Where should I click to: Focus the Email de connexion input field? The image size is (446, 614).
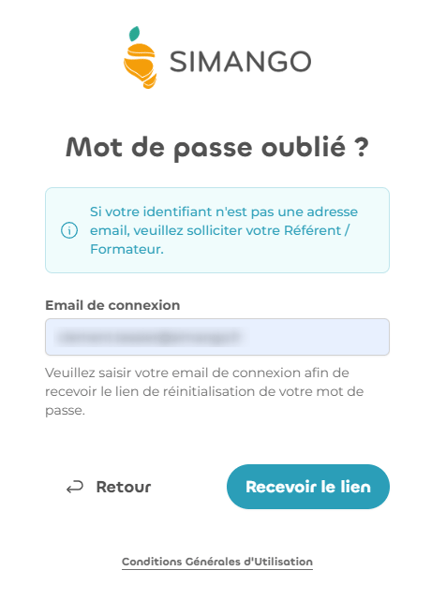pyautogui.click(x=217, y=337)
